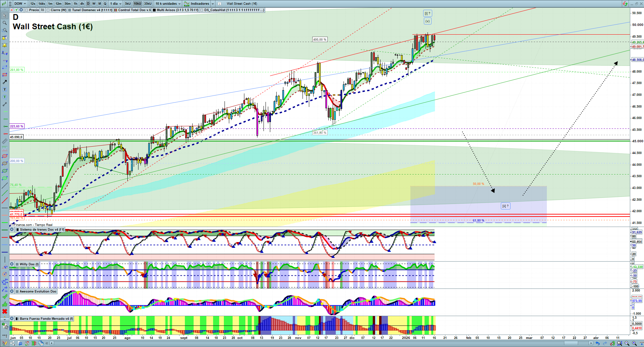
Task: Switch to the 4h timeframe
Action: 82,4
